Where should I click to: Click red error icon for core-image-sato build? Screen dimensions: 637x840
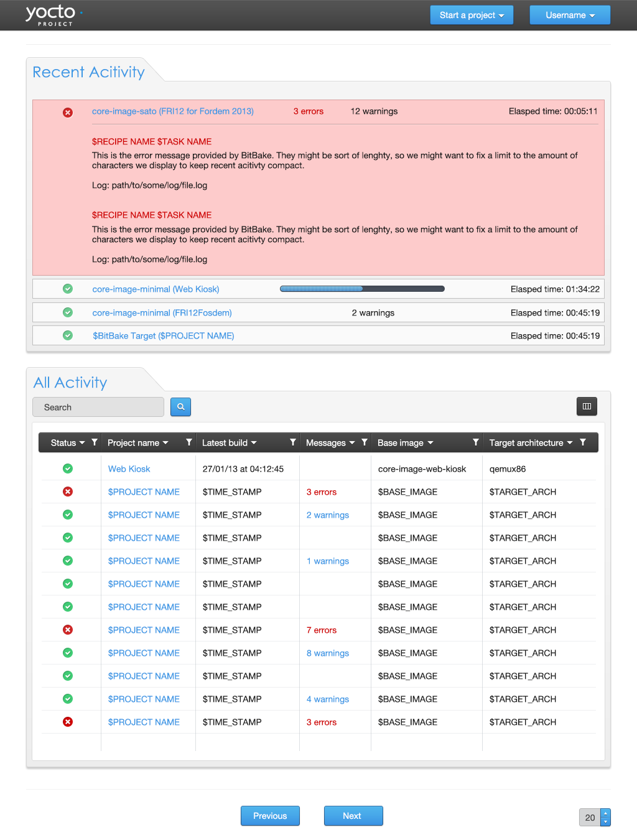[x=68, y=113]
